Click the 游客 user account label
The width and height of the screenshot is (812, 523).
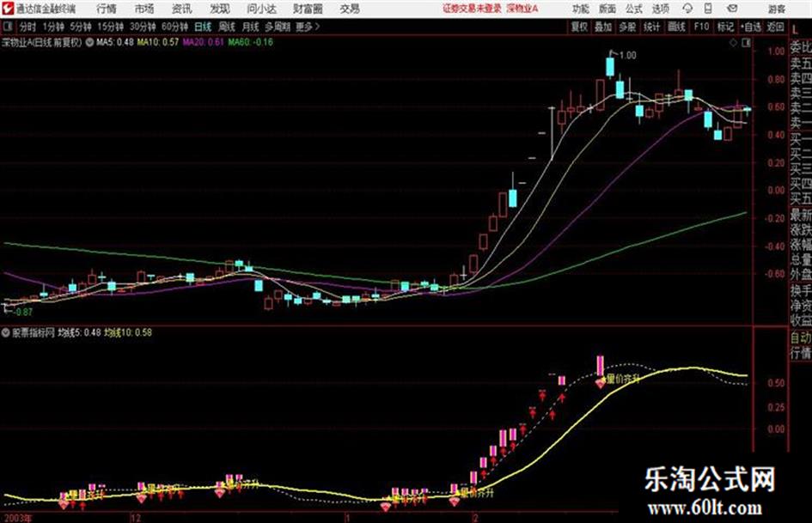pyautogui.click(x=776, y=9)
